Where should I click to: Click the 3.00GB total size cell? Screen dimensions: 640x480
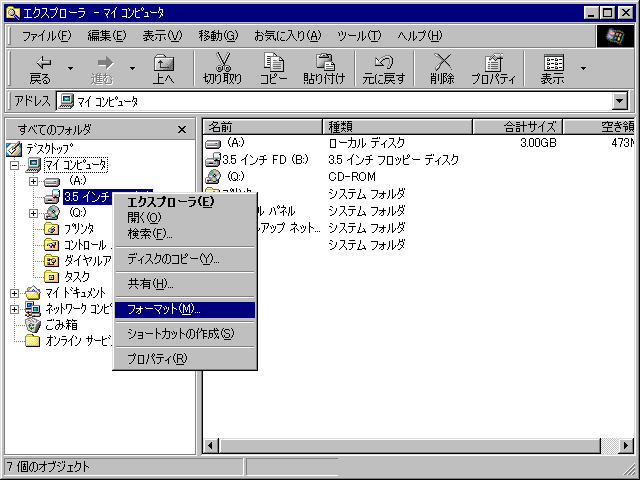click(x=538, y=143)
